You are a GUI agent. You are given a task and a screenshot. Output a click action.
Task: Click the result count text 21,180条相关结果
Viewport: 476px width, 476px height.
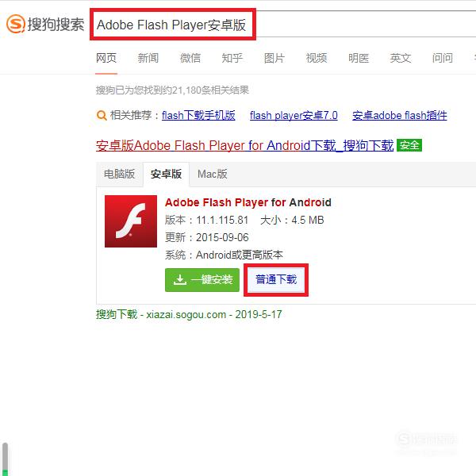click(210, 90)
